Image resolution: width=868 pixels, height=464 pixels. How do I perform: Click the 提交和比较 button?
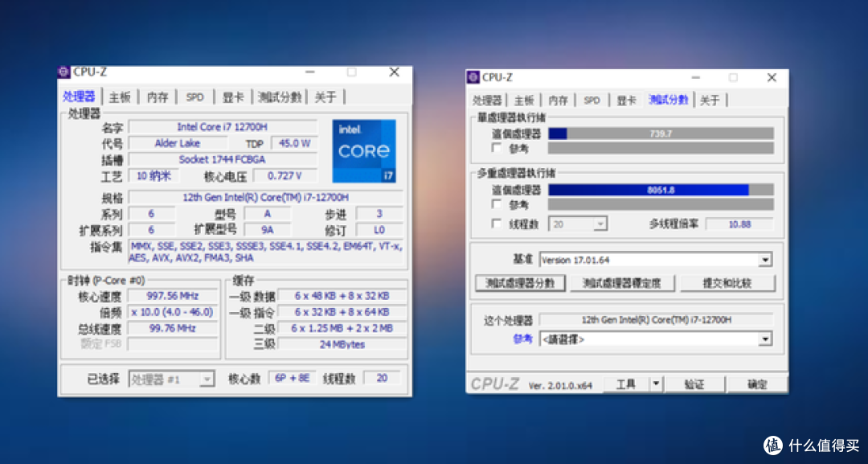point(727,283)
